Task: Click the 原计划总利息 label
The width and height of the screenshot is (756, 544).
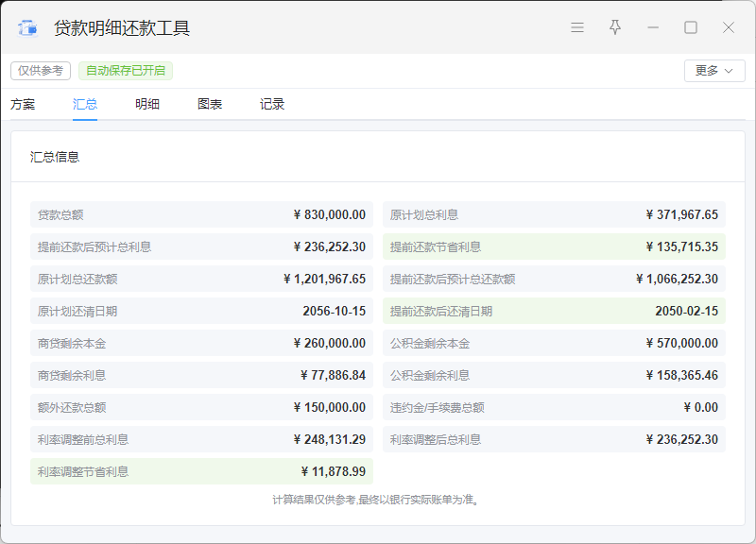Action: tap(424, 215)
